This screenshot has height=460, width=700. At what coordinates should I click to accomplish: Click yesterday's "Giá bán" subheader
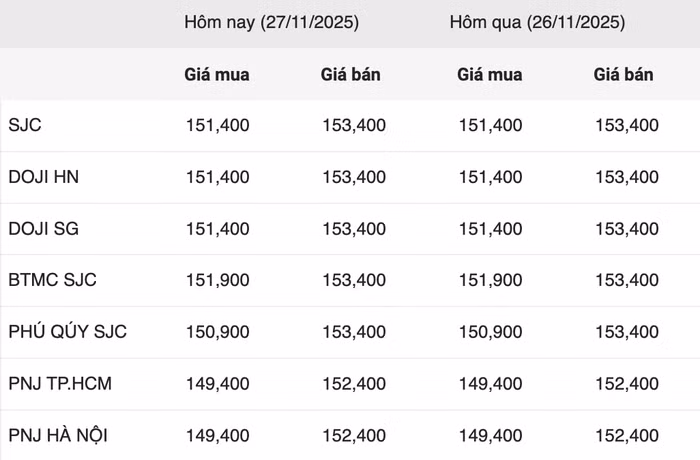pos(624,74)
